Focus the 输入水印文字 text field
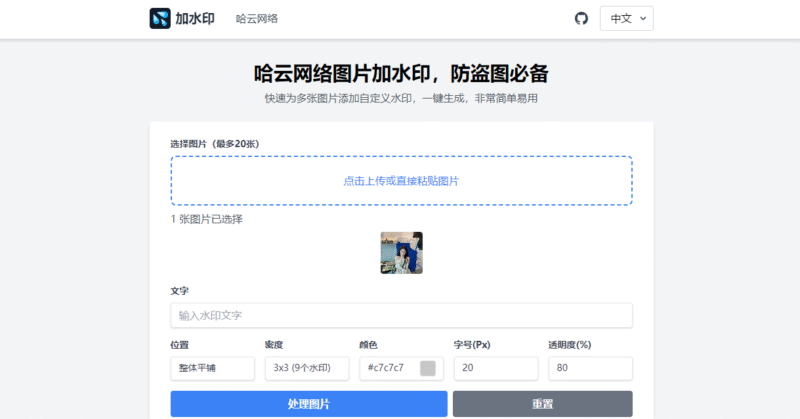800x419 pixels. tap(402, 315)
